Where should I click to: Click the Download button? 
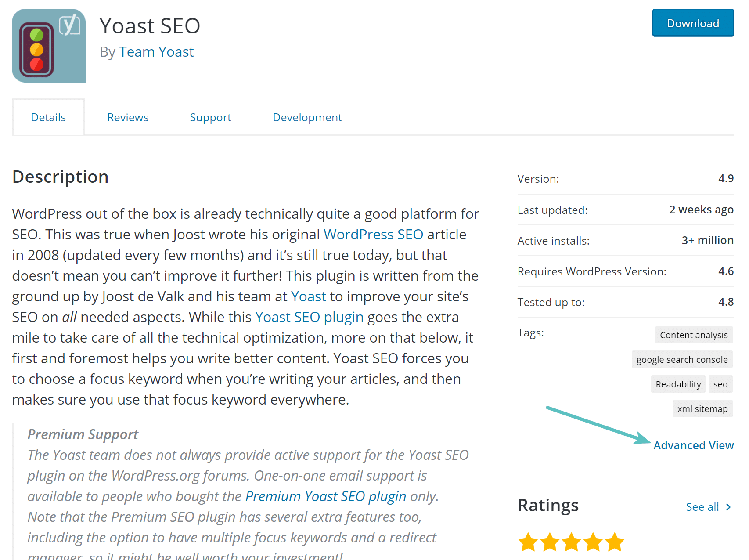pyautogui.click(x=693, y=23)
